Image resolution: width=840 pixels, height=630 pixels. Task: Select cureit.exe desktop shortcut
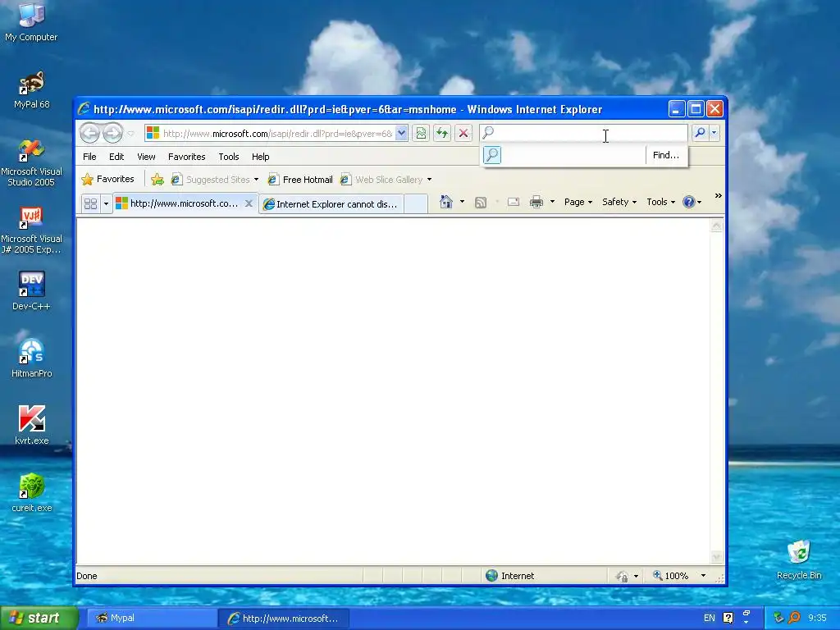[x=32, y=493]
